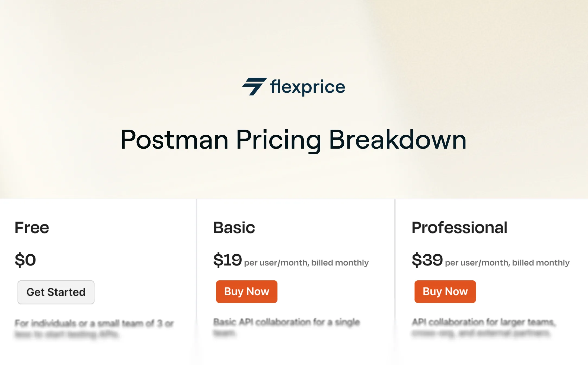
Task: Click the flexprice logo icon
Action: coord(254,87)
